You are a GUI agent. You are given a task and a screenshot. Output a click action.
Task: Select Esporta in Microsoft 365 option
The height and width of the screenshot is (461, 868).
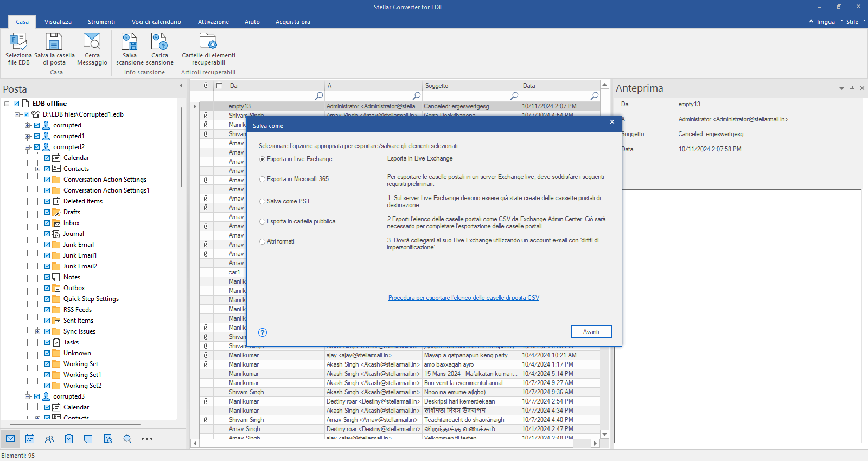294,179
